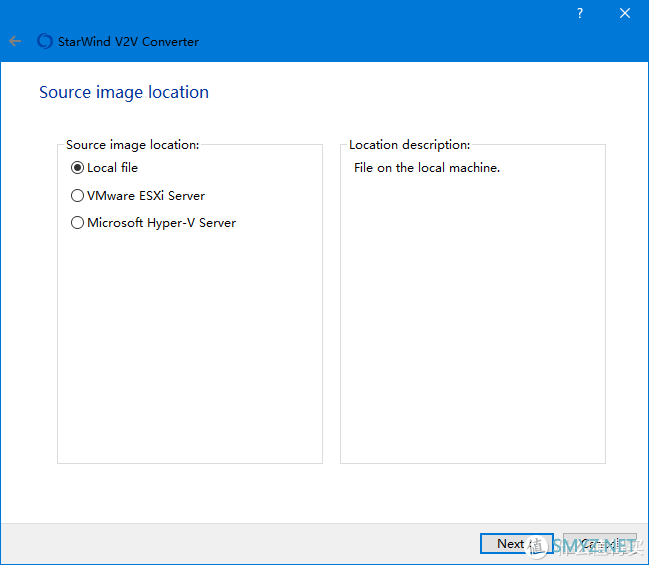
Task: Click the "Source image location:" group box label
Action: 132,145
